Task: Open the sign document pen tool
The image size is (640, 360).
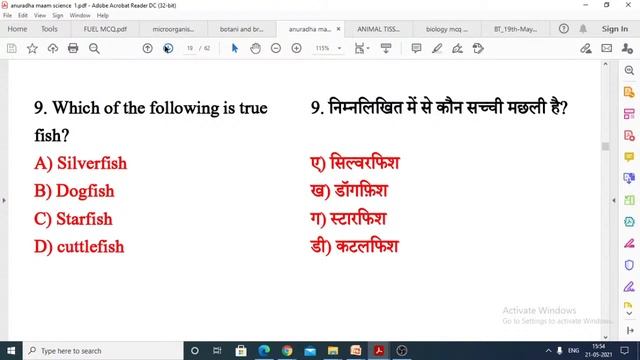Action: [458, 49]
